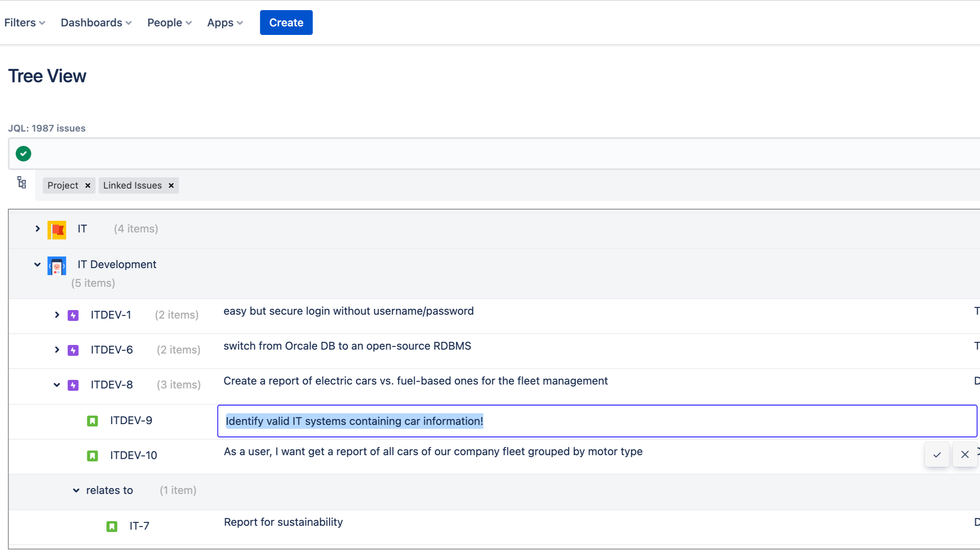This screenshot has height=558, width=980.
Task: Click the epic icon beside ITDEV-8
Action: (x=73, y=385)
